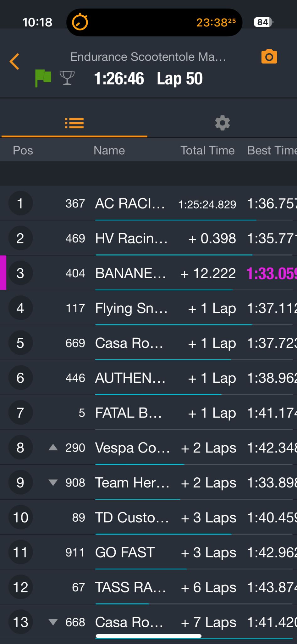297x644 pixels.
Task: Tap the green flag icon
Action: click(43, 78)
